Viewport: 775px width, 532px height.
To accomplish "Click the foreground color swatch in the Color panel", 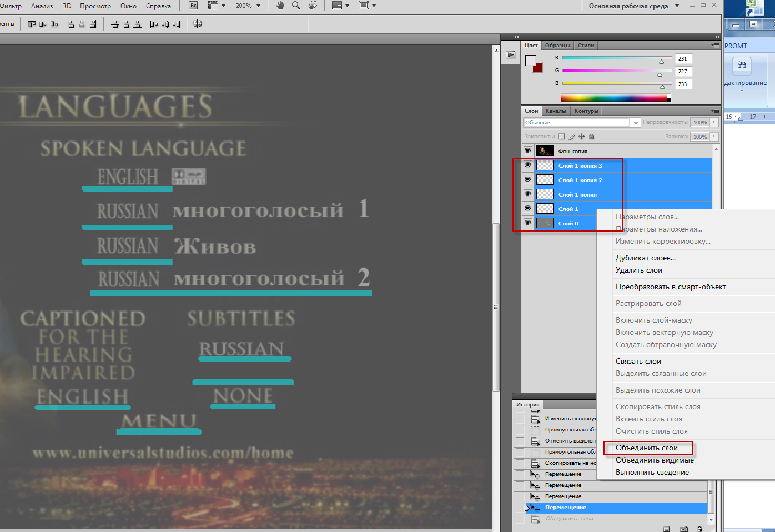I will (x=530, y=60).
